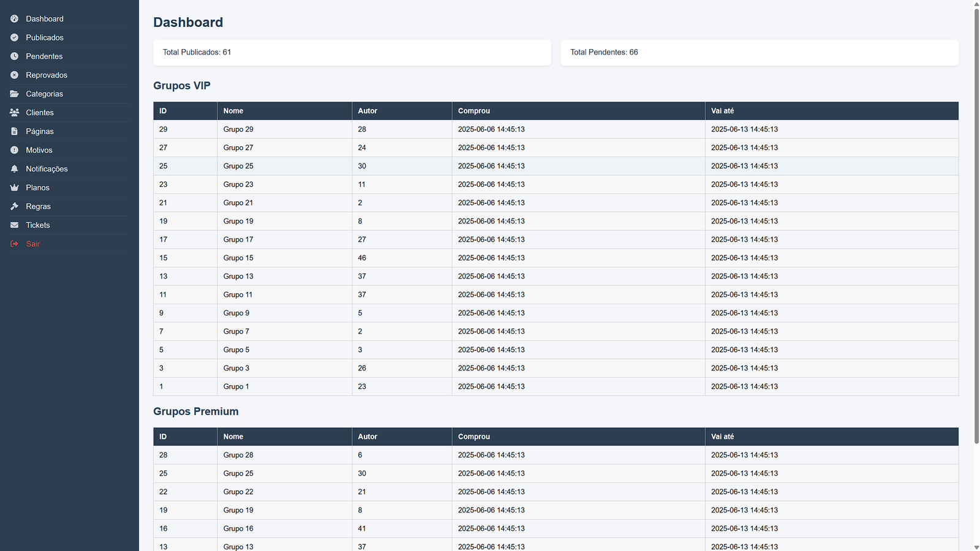Click the Vai até header in Grupos VIP table
980x551 pixels.
[x=832, y=111]
